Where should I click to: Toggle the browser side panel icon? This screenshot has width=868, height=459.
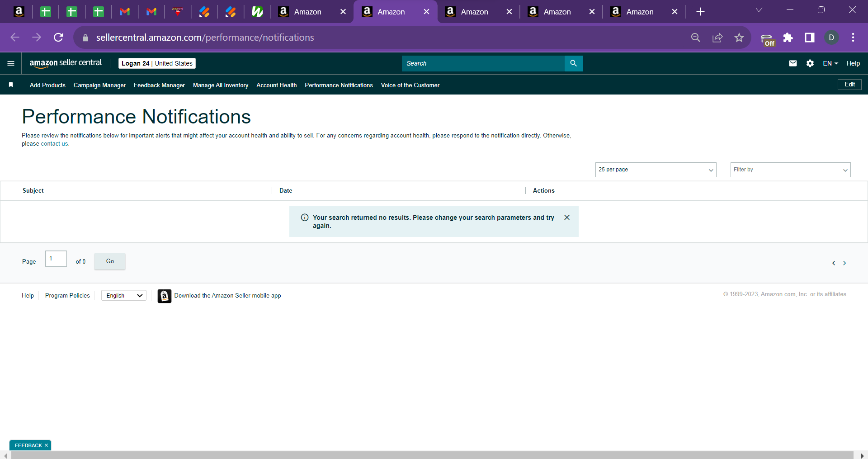point(810,38)
